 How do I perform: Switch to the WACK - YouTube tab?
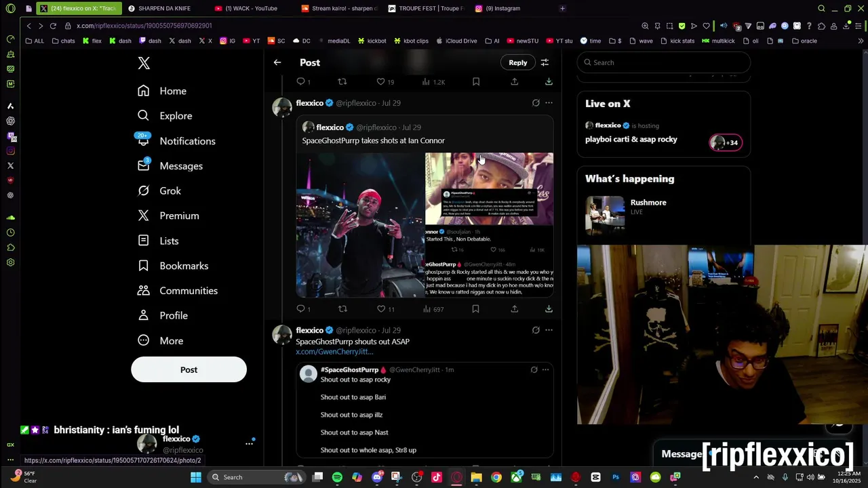tap(250, 8)
